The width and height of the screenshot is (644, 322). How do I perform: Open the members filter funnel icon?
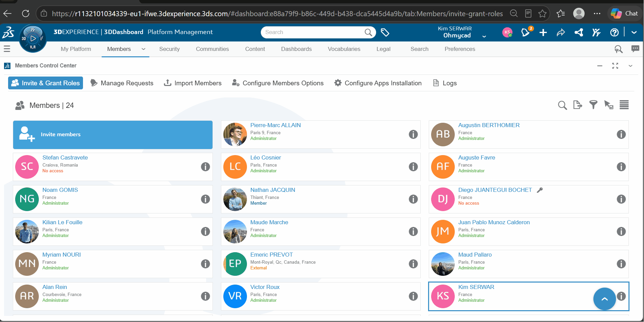tap(593, 105)
